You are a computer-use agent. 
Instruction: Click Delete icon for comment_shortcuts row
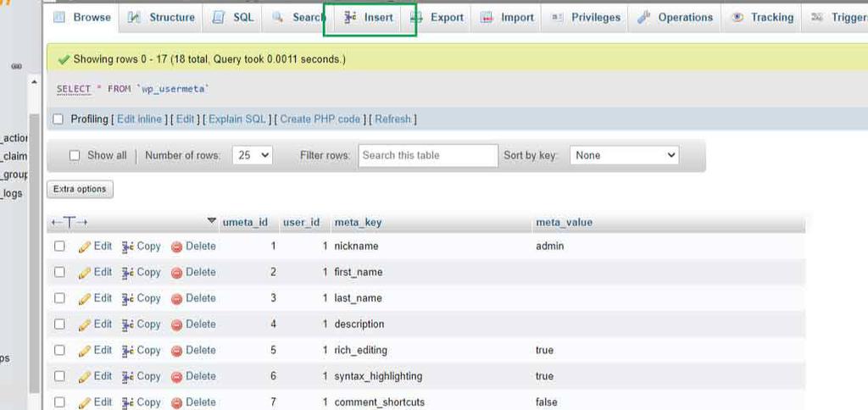point(176,403)
